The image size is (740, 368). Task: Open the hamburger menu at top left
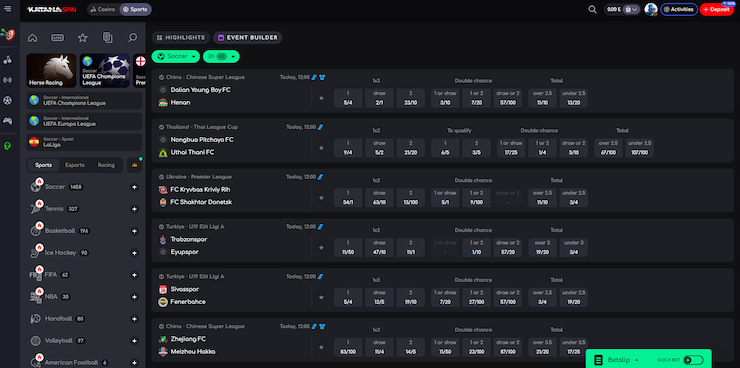coord(7,9)
